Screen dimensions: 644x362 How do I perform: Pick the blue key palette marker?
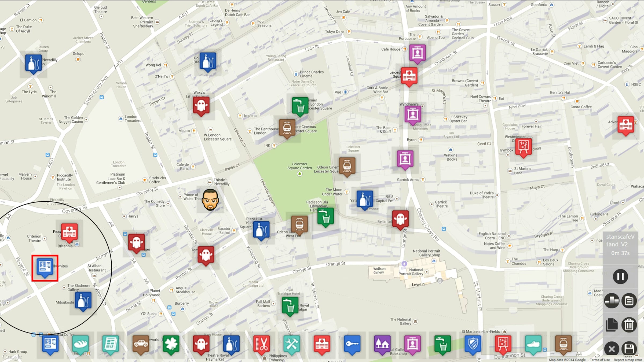[x=352, y=344]
